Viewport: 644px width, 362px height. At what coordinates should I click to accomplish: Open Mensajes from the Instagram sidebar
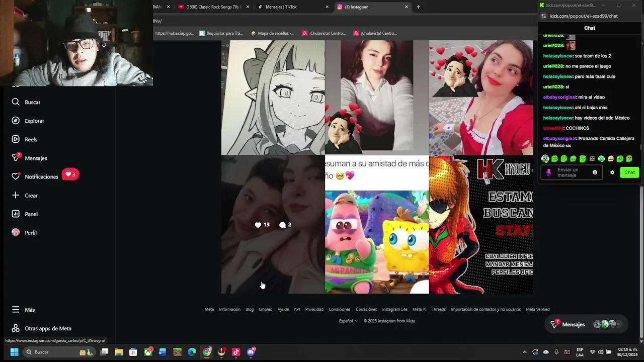(x=29, y=158)
